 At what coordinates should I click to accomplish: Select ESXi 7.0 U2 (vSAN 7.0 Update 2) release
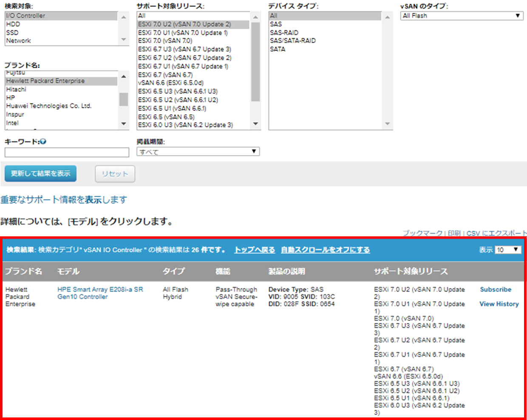[x=193, y=24]
